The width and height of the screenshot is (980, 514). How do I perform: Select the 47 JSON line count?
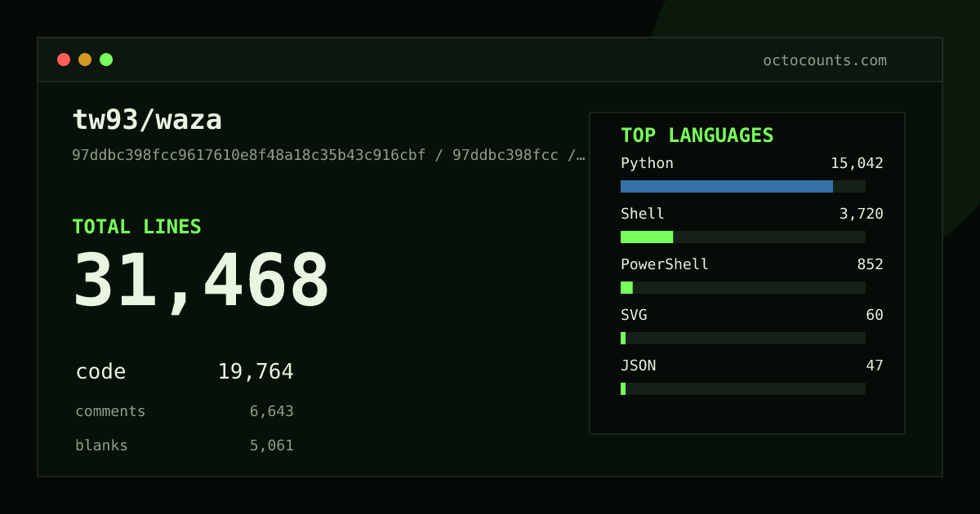point(875,366)
